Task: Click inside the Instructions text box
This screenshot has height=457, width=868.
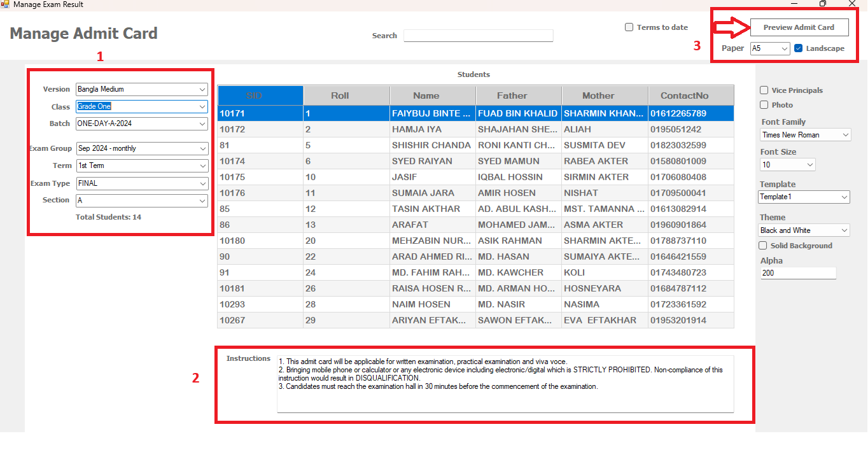Action: click(505, 384)
